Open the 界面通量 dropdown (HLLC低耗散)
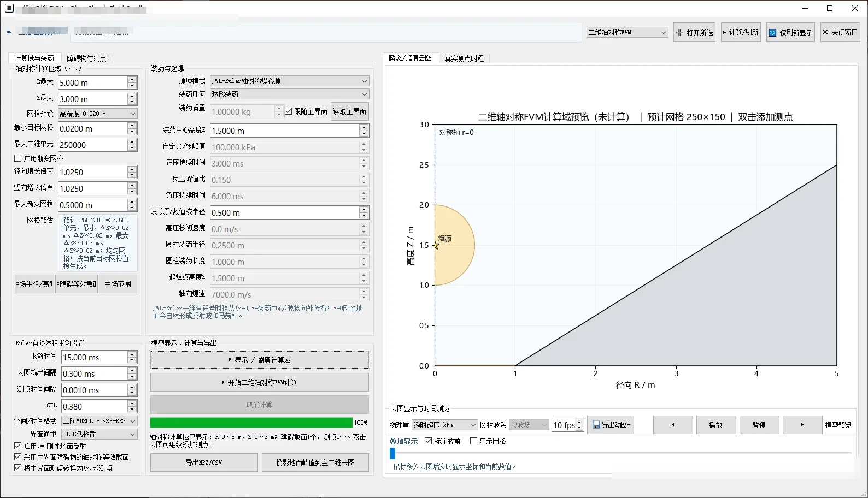This screenshot has width=868, height=498. tap(99, 434)
